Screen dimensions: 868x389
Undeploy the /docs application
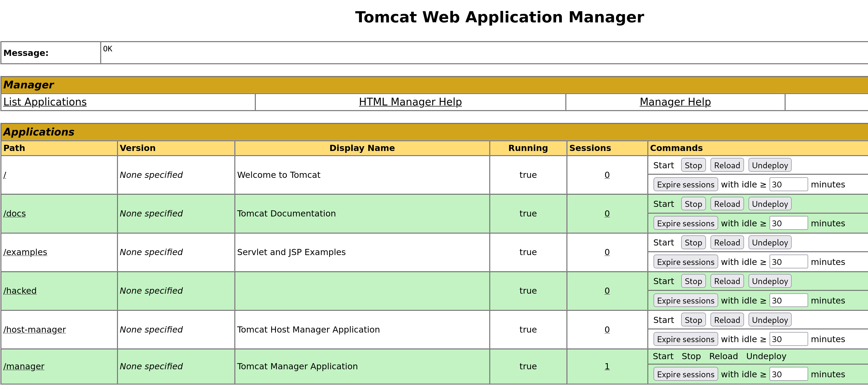(770, 204)
